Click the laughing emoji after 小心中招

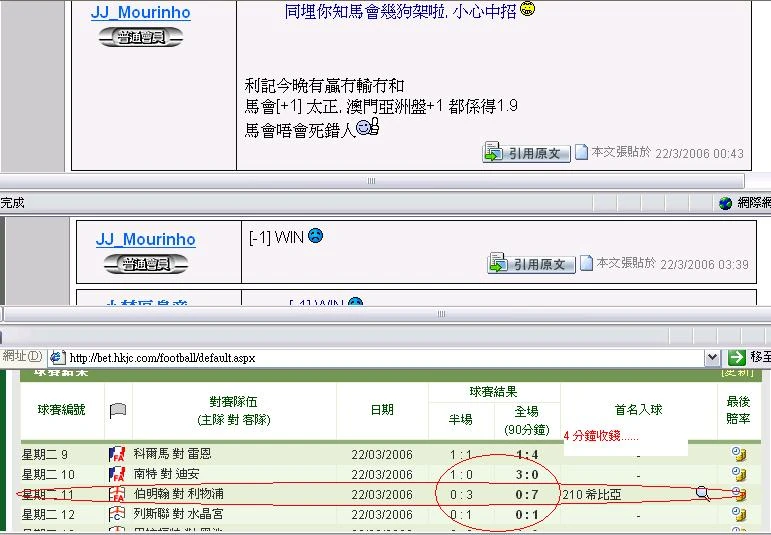(527, 8)
